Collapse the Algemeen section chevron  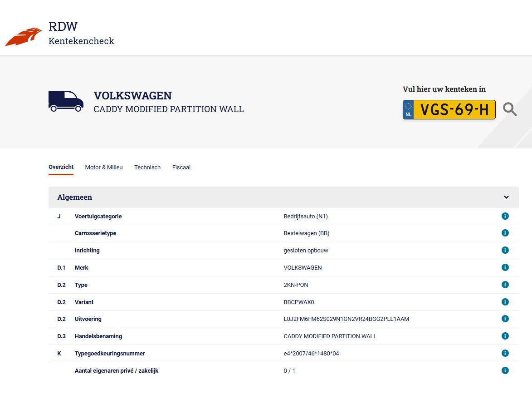(x=506, y=197)
